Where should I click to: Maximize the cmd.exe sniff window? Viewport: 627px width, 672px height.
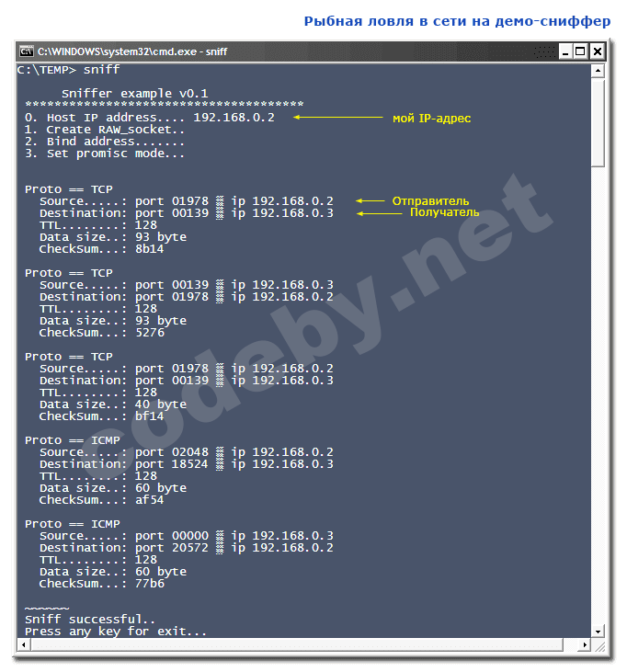[x=580, y=51]
